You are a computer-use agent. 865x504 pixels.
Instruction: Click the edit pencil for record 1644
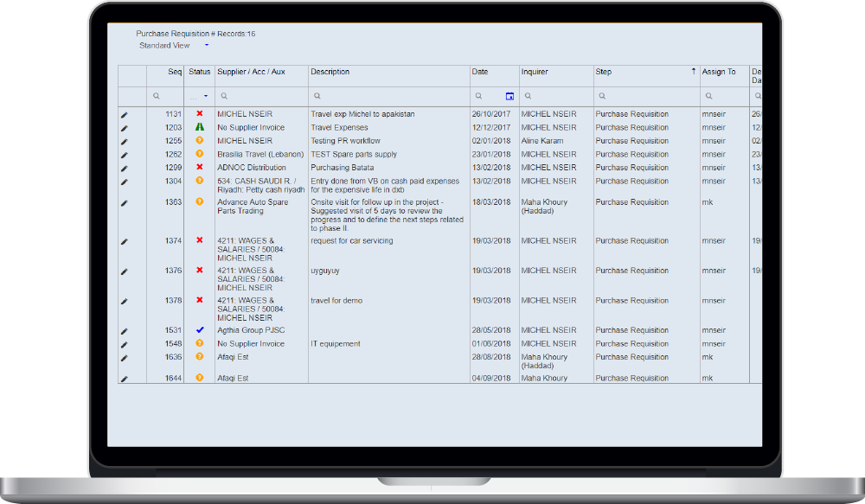click(124, 379)
